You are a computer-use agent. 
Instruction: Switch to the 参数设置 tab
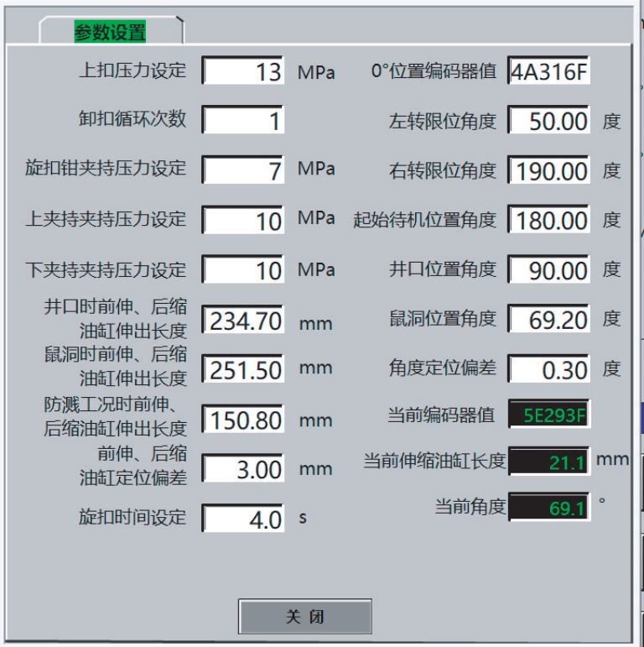point(111,31)
